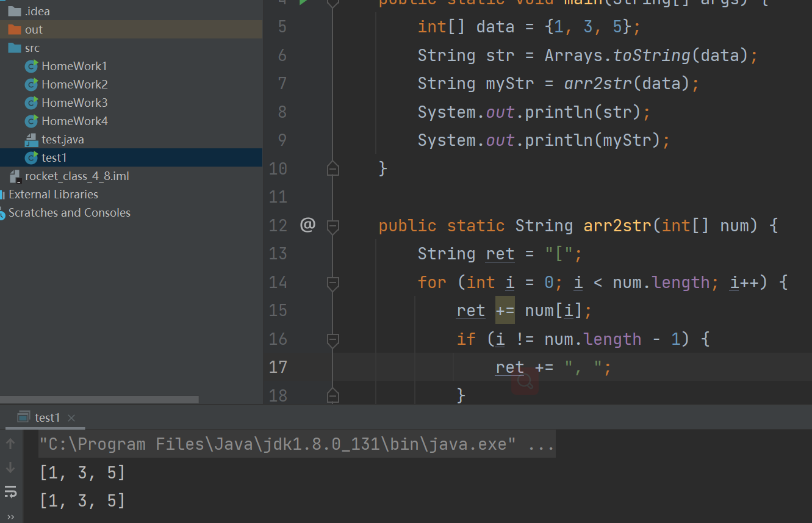Collapse the main method at line 10 fold marker
Screen dimensions: 812x523
click(332, 168)
